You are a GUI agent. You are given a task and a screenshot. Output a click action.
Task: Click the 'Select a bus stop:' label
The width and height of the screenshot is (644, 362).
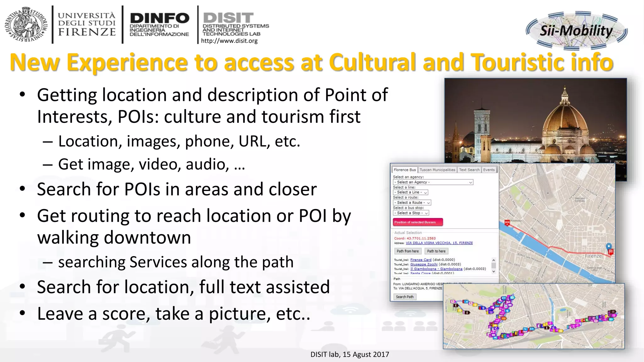[x=408, y=208]
